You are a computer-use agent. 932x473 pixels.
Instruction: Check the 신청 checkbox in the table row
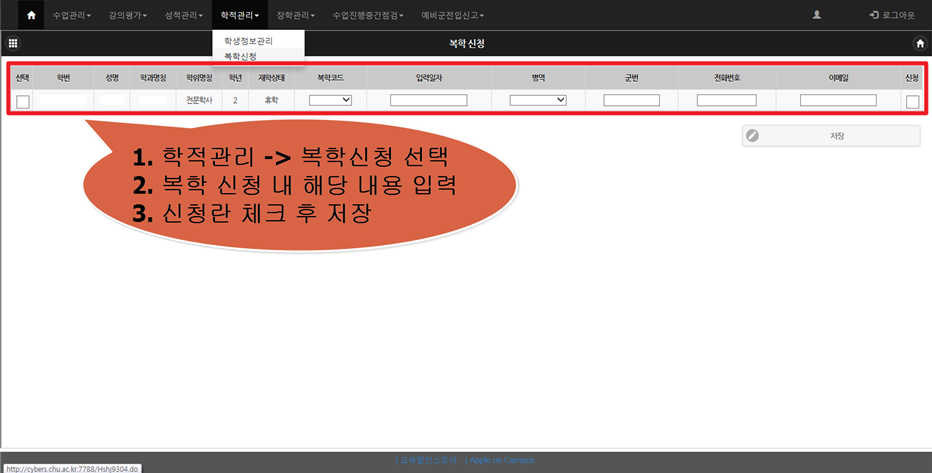point(912,102)
